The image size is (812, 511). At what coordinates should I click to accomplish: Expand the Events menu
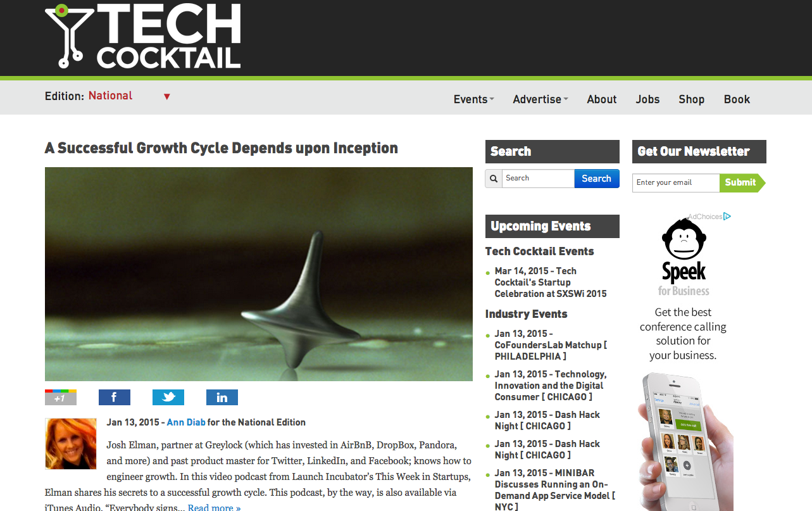pos(473,99)
